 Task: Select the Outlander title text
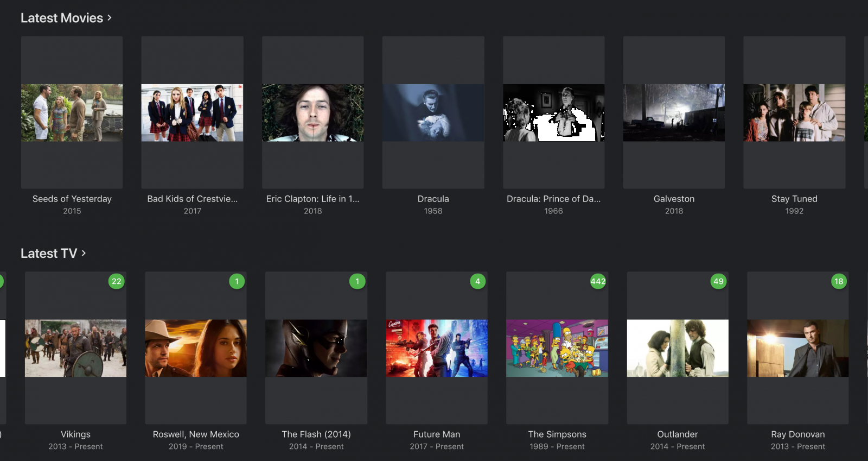coord(678,434)
